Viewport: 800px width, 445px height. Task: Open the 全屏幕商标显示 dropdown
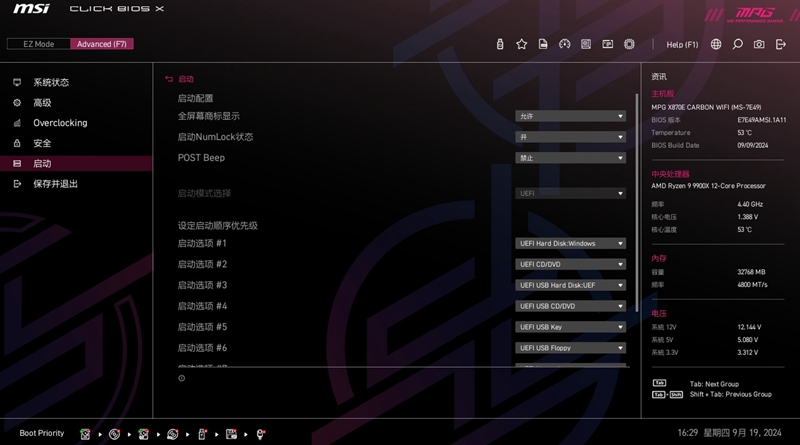(x=571, y=116)
